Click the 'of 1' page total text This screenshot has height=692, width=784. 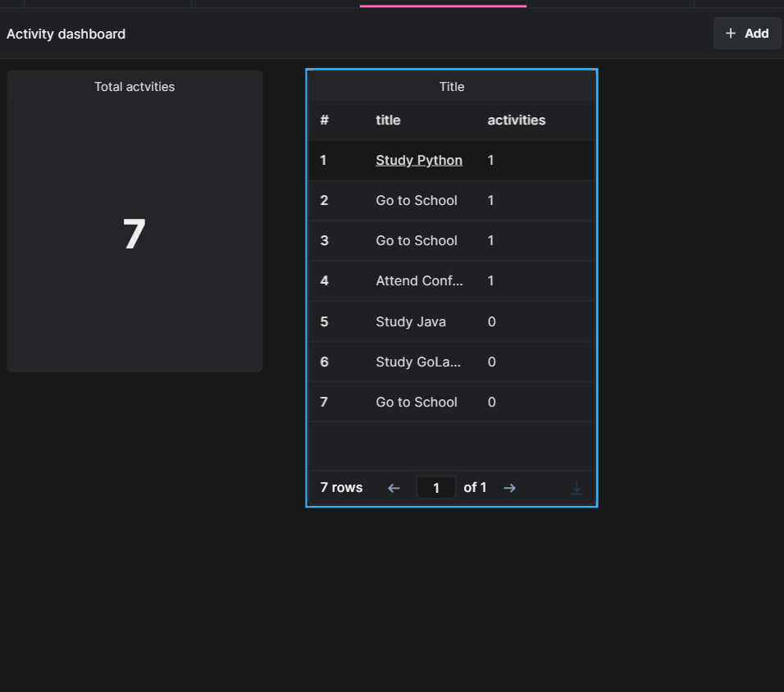(x=475, y=488)
